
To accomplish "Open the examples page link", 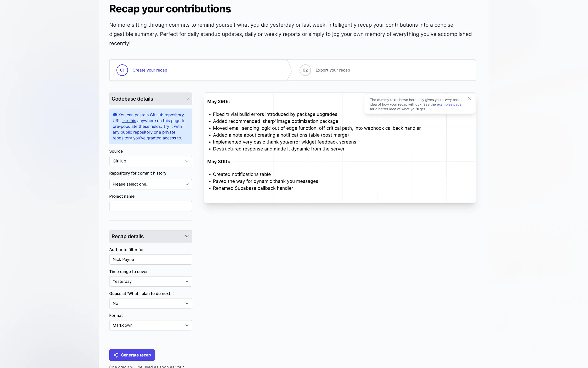I will [x=449, y=105].
